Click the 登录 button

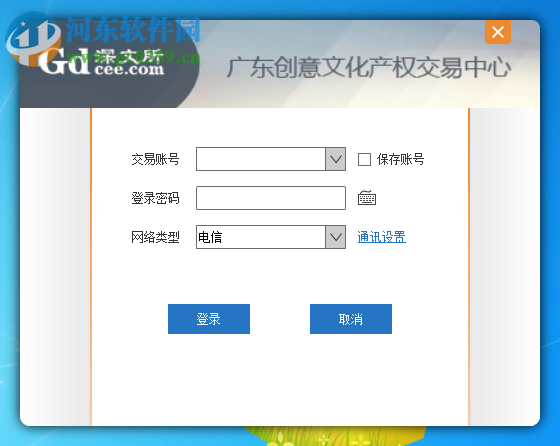209,319
